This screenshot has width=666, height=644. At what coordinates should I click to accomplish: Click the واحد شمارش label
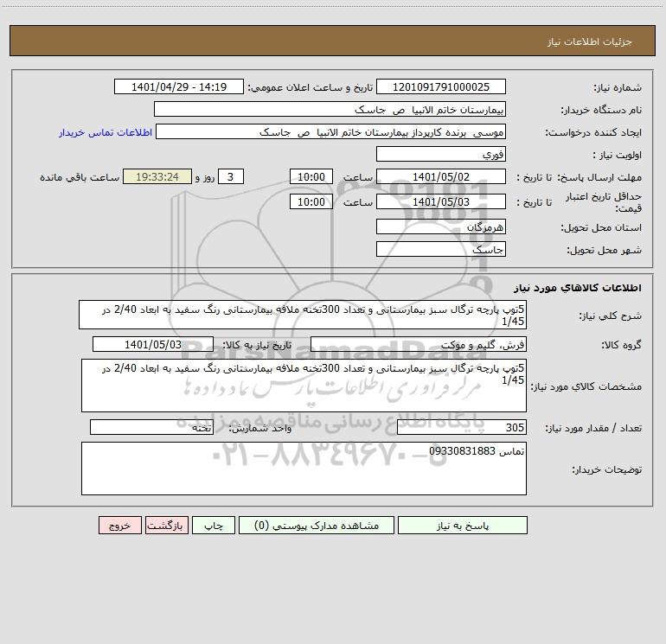260,429
